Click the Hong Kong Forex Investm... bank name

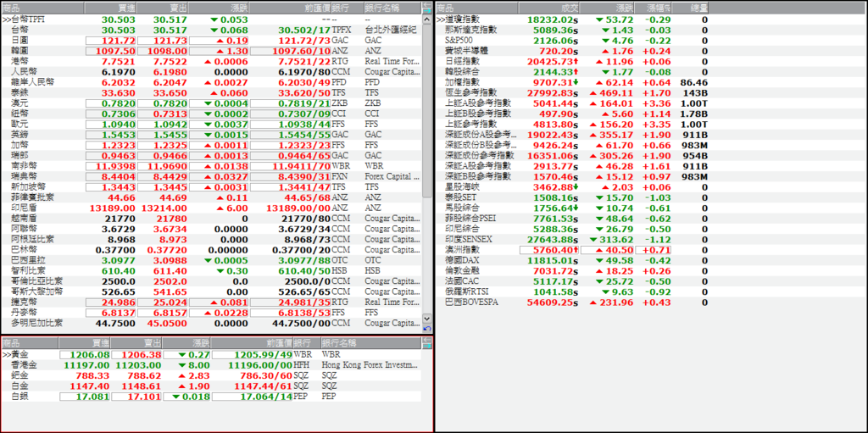[370, 365]
